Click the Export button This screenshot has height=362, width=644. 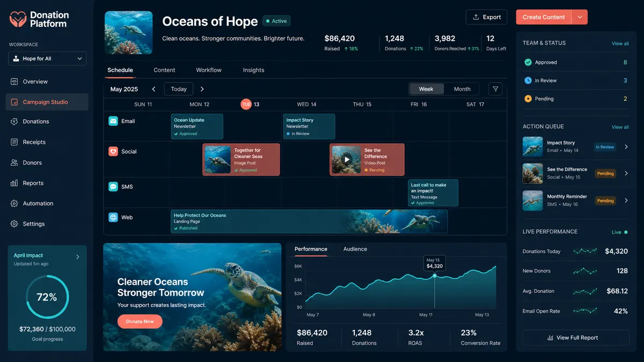(486, 17)
